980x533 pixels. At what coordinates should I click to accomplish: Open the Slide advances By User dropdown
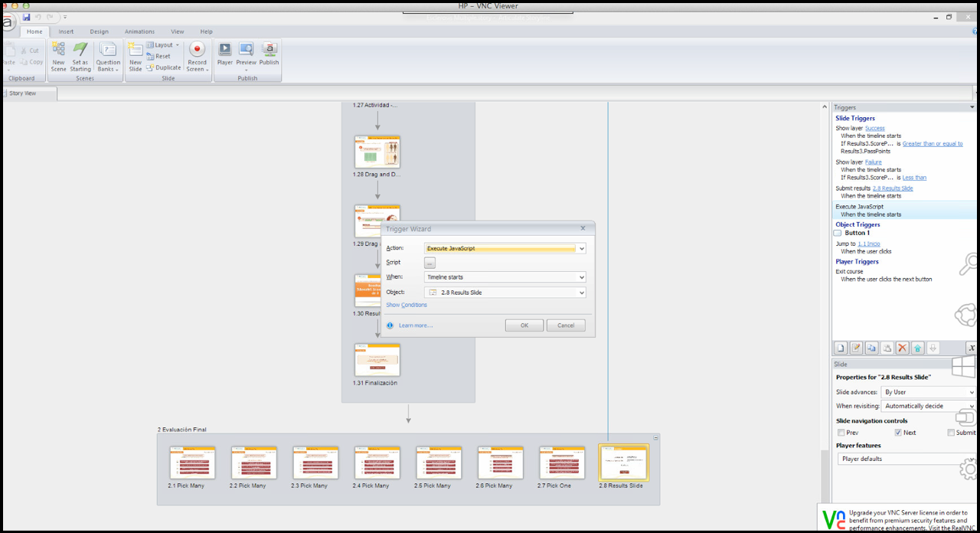(x=929, y=392)
